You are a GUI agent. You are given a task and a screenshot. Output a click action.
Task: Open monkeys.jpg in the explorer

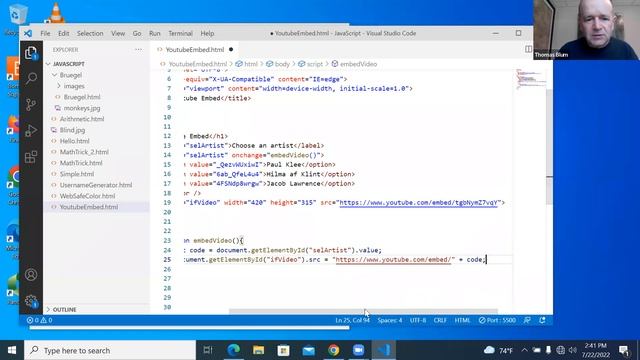82,108
